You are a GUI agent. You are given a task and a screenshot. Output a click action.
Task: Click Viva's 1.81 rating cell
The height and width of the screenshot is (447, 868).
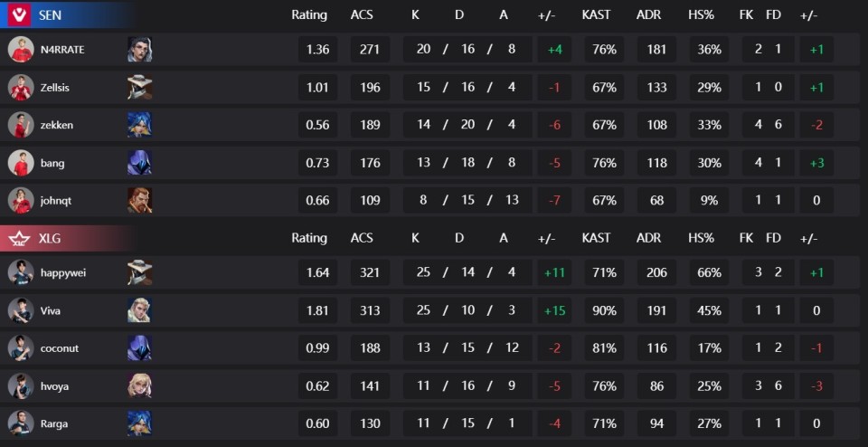coord(317,310)
